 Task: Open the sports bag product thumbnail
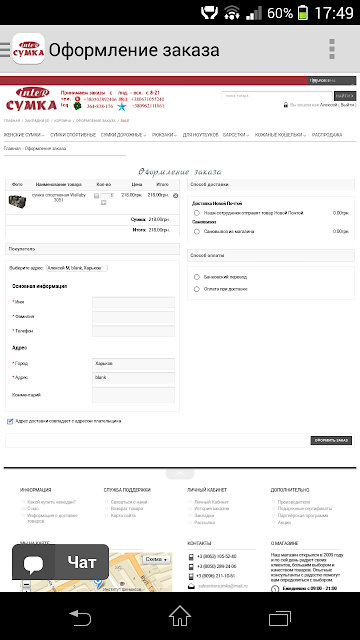pos(17,202)
